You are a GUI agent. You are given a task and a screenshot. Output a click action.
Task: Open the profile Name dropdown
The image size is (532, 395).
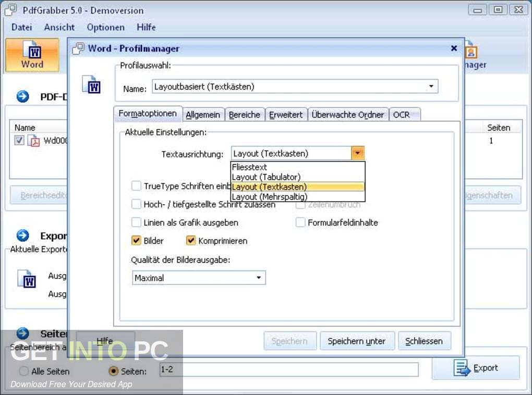tap(431, 86)
